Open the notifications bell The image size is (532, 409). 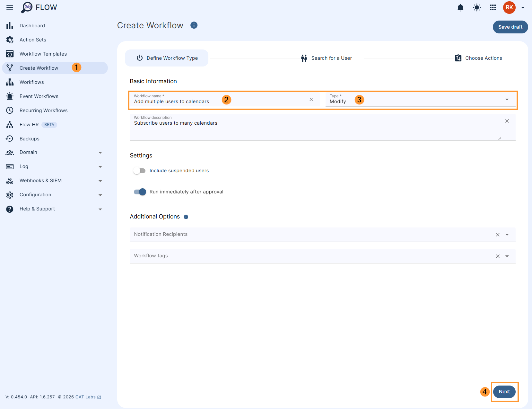click(460, 7)
